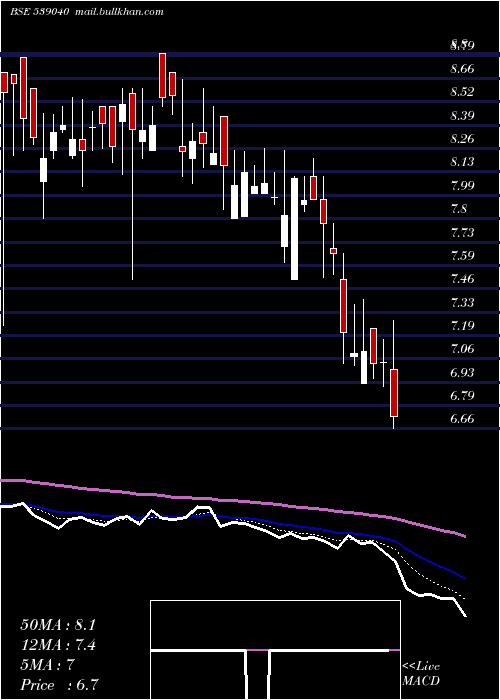Click the tall white candle spanning 7.46 to 7.99
500x700 pixels.
tap(294, 229)
